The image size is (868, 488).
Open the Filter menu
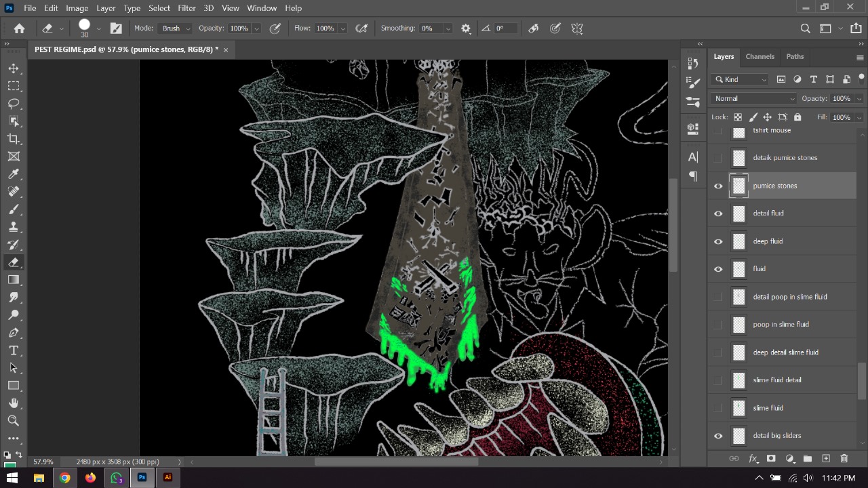click(186, 8)
